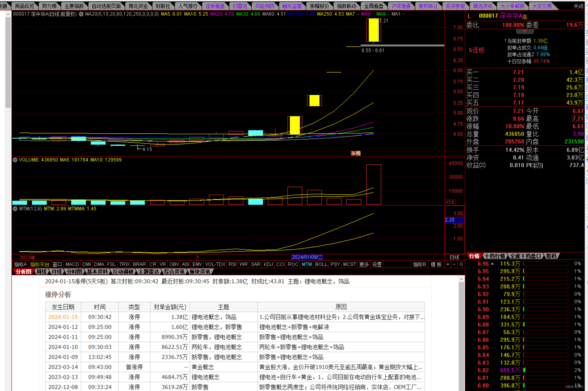Open the 基本资料 tab
This screenshot has width=588, height=391.
click(97, 272)
